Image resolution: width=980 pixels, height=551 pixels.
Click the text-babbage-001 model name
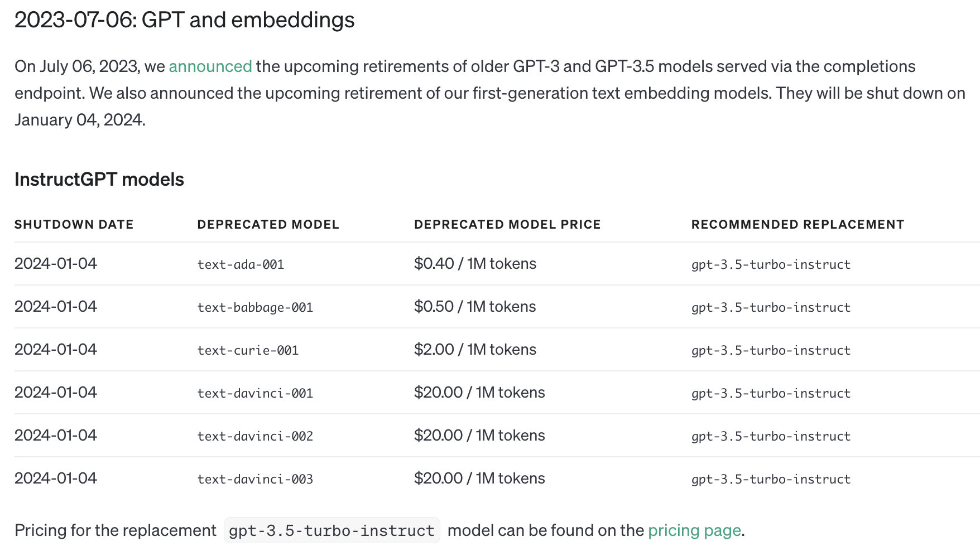click(x=255, y=307)
